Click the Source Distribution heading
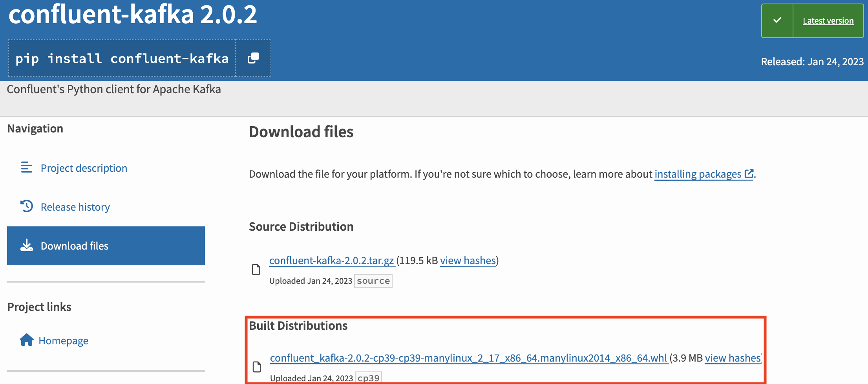Image resolution: width=868 pixels, height=384 pixels. click(301, 227)
